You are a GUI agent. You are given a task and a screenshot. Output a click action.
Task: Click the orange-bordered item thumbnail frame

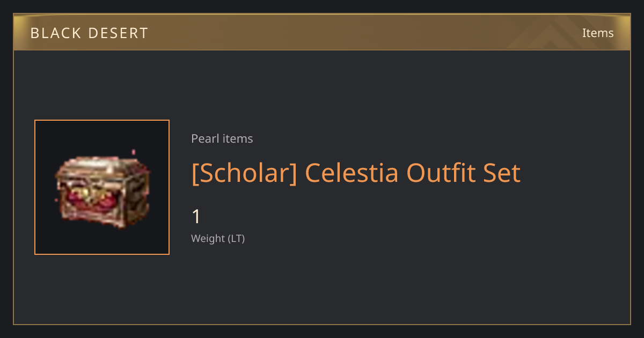point(102,187)
